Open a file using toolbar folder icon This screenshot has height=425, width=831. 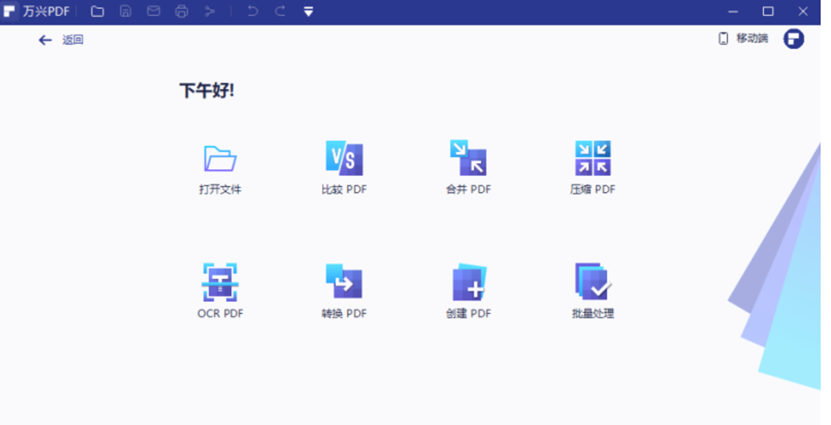coord(98,11)
